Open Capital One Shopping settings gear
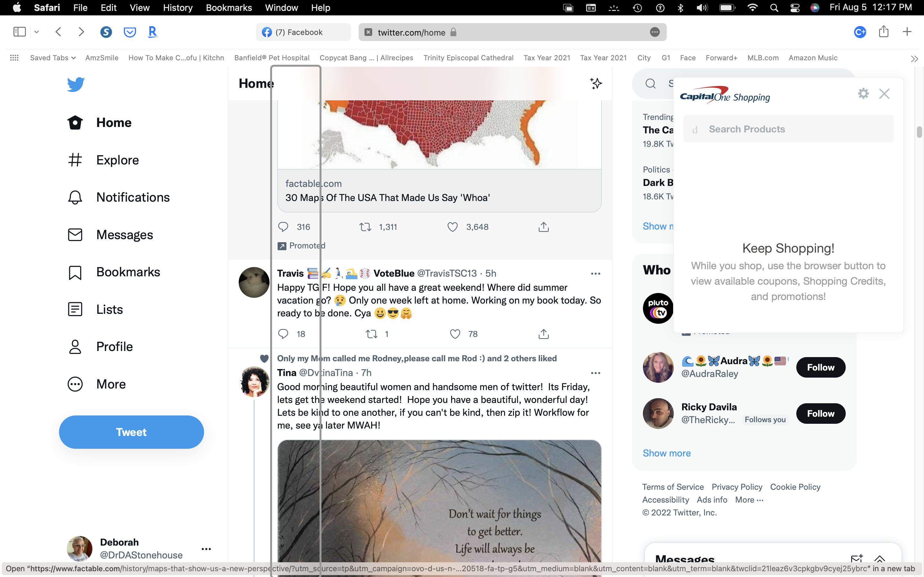This screenshot has height=577, width=924. pos(863,94)
